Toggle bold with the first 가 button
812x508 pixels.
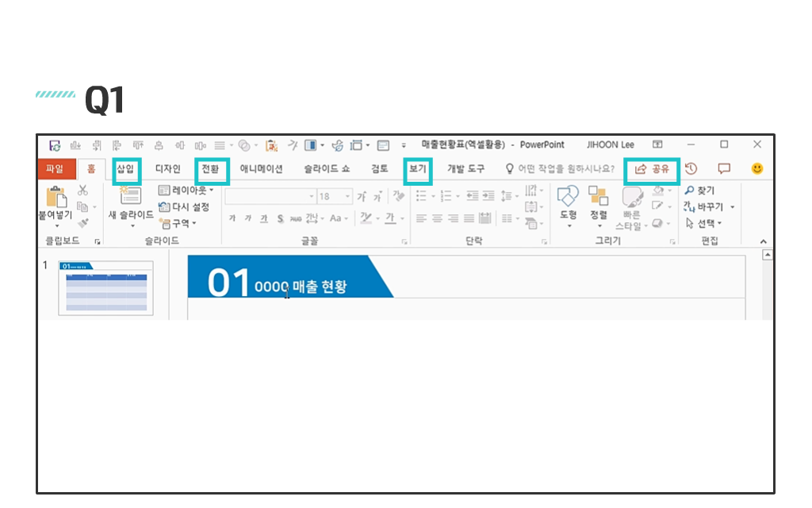(232, 218)
